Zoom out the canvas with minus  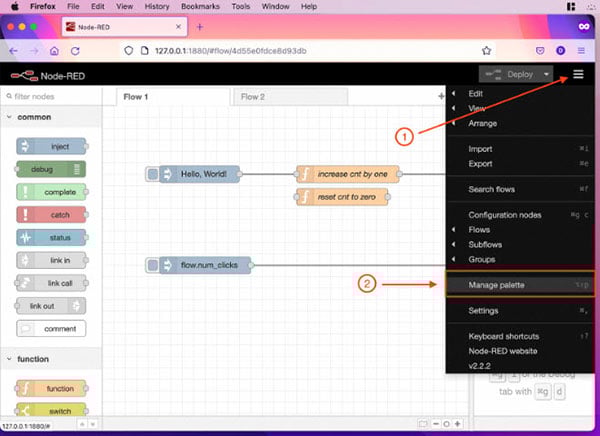[436, 424]
